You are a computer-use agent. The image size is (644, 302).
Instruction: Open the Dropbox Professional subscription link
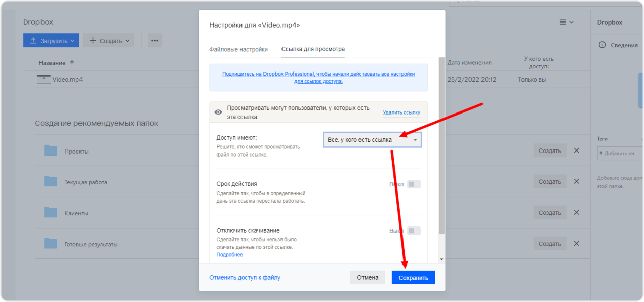click(x=318, y=78)
